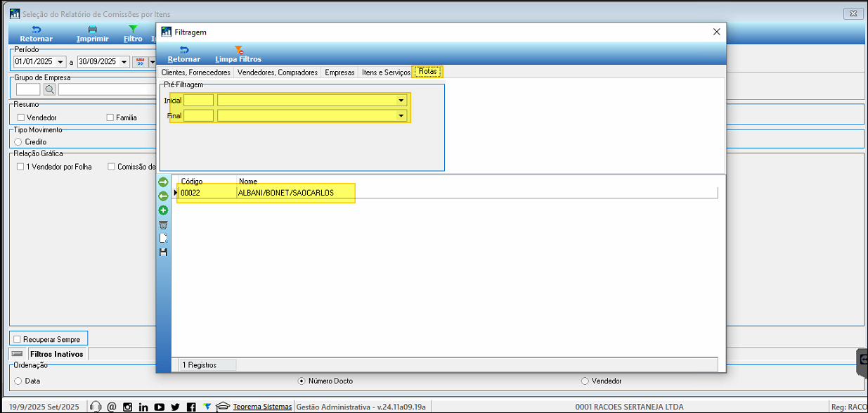Screen dimensions: 868x413
Task: Click the green left-arrow icon in the sidebar
Action: coord(163,196)
